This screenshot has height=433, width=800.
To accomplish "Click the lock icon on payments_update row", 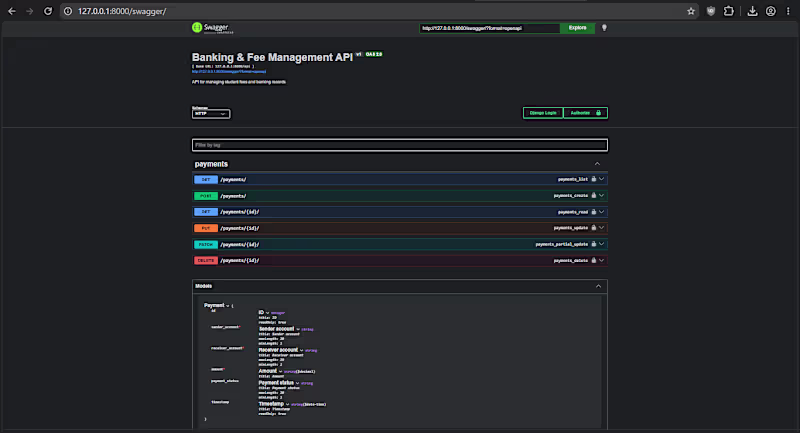I will click(593, 228).
